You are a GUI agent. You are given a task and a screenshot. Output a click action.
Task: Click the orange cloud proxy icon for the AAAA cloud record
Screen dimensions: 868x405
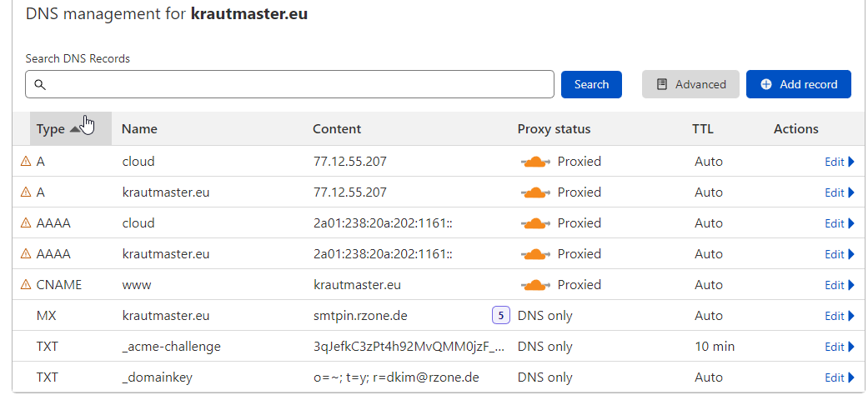coord(535,223)
